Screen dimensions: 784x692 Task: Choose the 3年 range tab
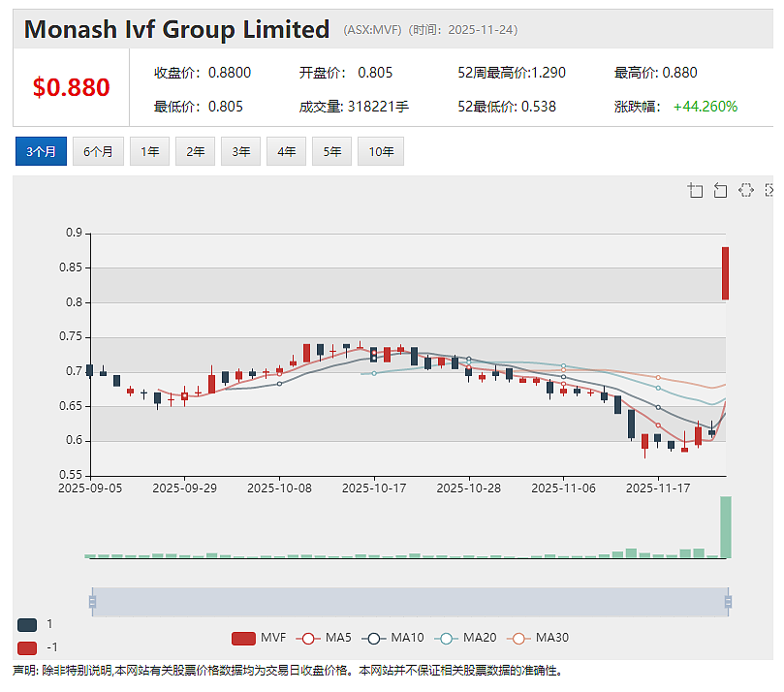240,151
